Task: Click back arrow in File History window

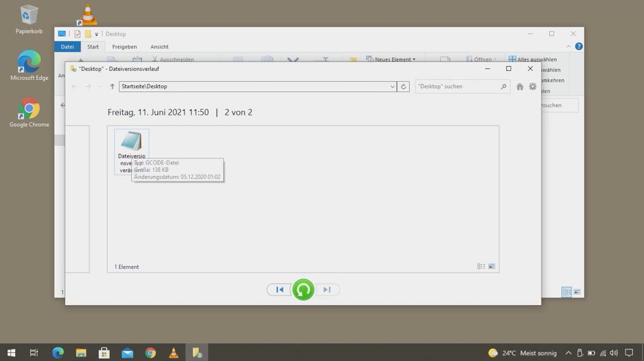Action: click(74, 87)
